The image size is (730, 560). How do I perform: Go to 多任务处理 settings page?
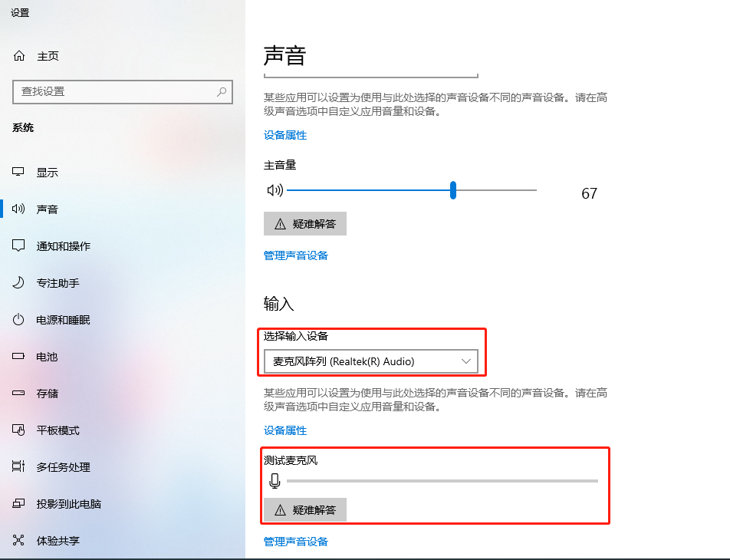[64, 467]
